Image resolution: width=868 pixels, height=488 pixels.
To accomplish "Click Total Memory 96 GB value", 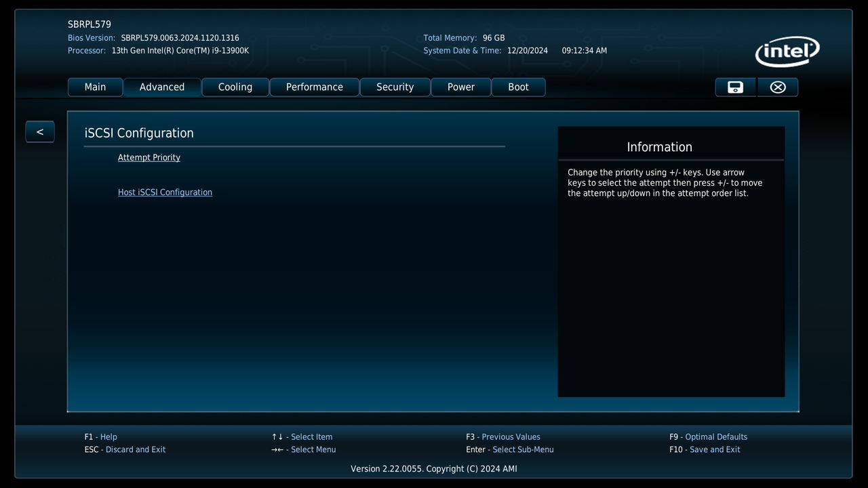I will pos(494,38).
